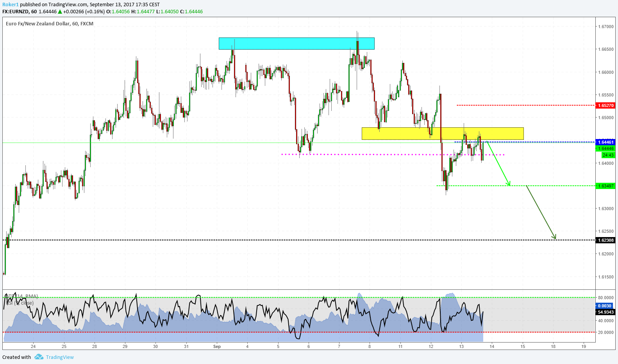Click the ATR (14, RMA) indicator label

pyautogui.click(x=22, y=296)
